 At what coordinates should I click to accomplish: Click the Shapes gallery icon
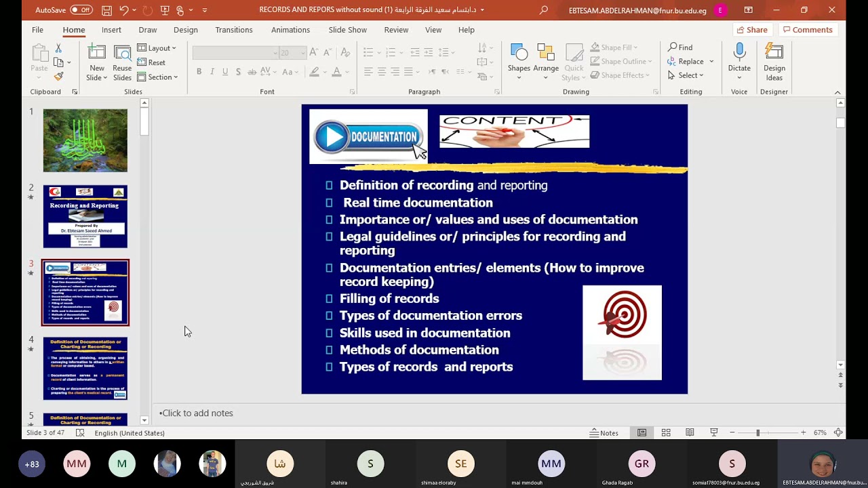click(x=519, y=53)
